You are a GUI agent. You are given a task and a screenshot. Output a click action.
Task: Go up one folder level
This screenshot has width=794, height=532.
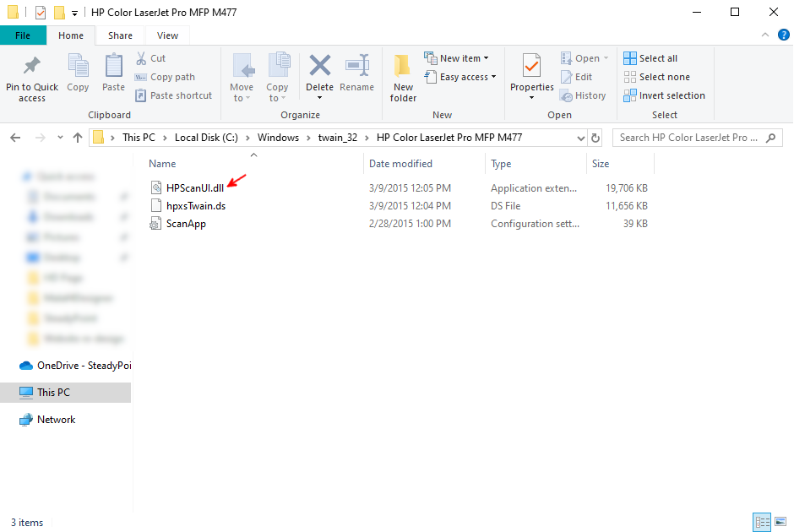coord(78,138)
